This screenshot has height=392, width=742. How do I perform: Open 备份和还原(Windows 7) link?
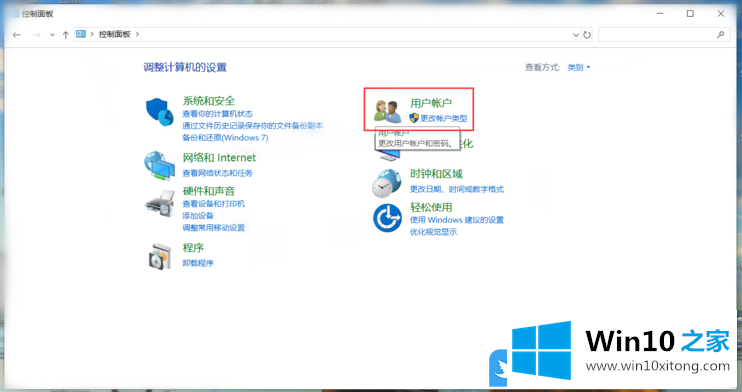[225, 137]
